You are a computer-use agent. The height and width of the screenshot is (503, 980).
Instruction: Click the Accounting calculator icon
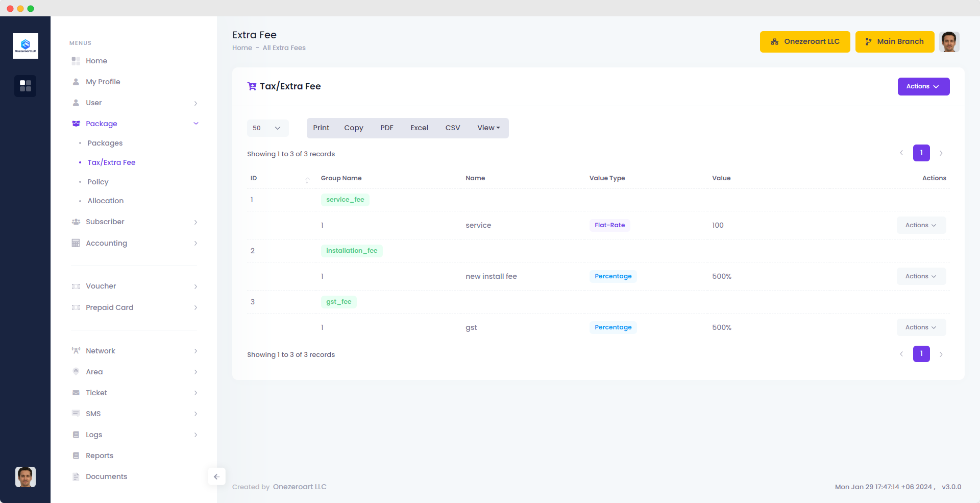[x=76, y=243]
